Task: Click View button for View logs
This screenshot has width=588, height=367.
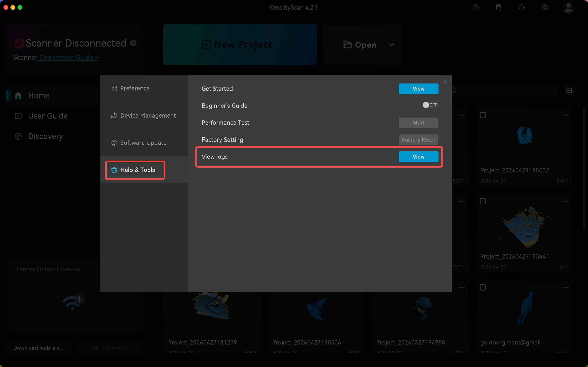Action: [419, 157]
